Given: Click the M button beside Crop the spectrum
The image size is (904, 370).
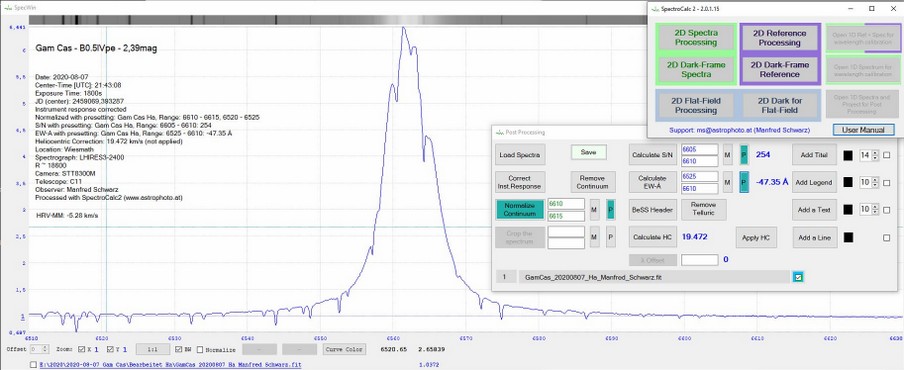Looking at the screenshot, I should coord(594,237).
